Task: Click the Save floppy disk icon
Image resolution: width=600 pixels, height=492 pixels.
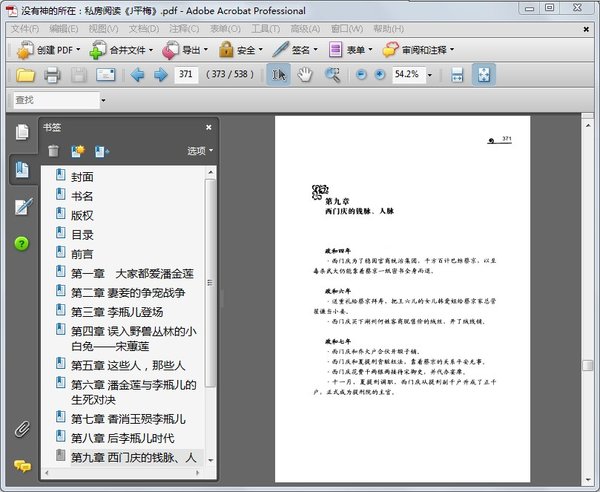Action: (x=79, y=75)
